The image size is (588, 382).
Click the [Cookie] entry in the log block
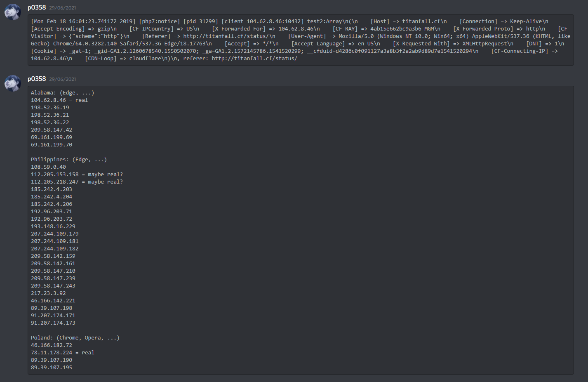coord(43,51)
